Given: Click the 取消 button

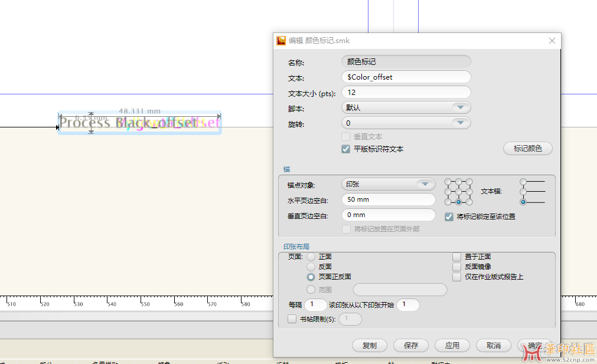Looking at the screenshot, I should click(494, 345).
